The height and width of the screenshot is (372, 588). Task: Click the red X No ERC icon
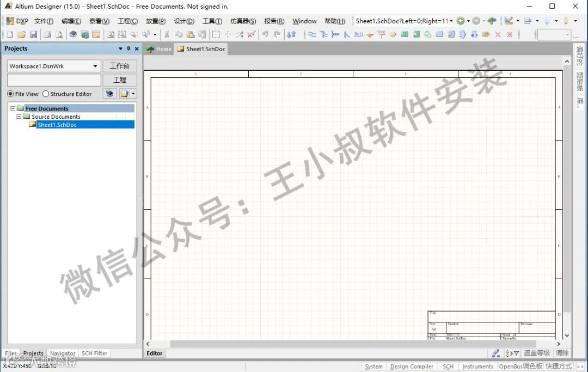(x=498, y=34)
